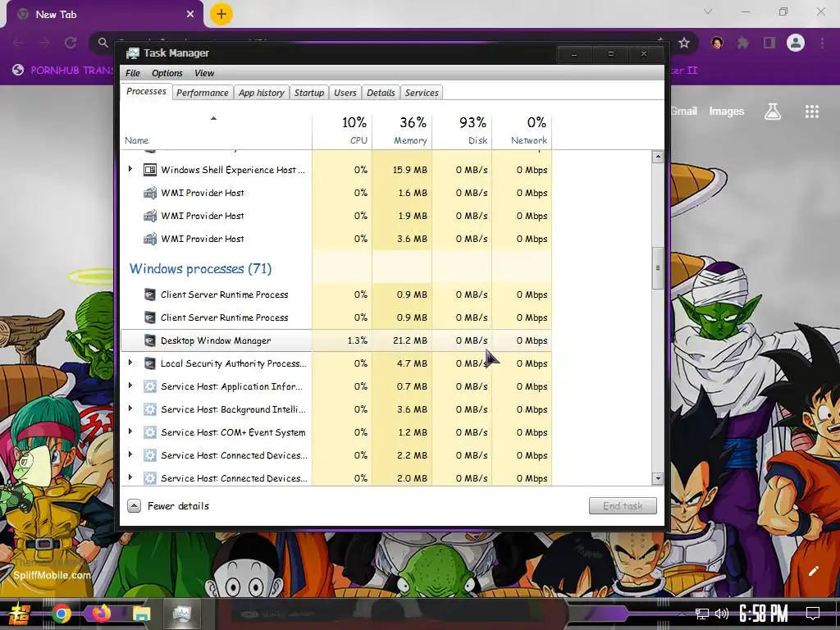Switch to the Services tab
The height and width of the screenshot is (630, 840).
pos(422,93)
